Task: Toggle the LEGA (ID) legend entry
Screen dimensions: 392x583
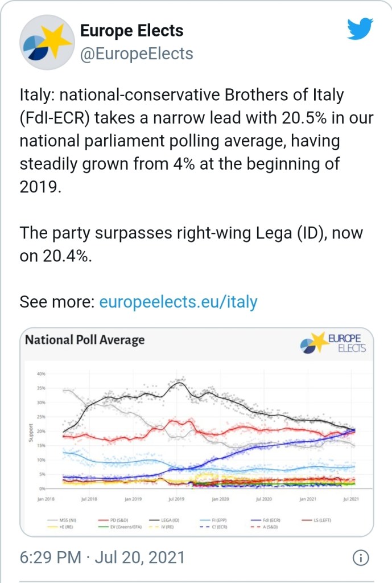Action: [175, 520]
